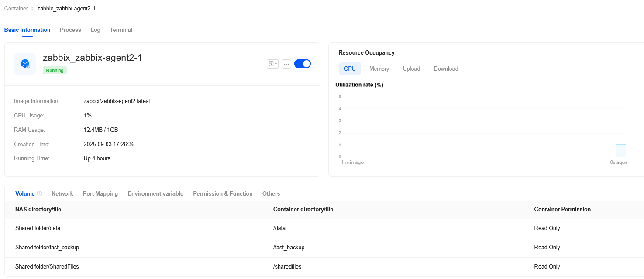
Task: Click the ellipsis more actions icon
Action: click(x=286, y=64)
